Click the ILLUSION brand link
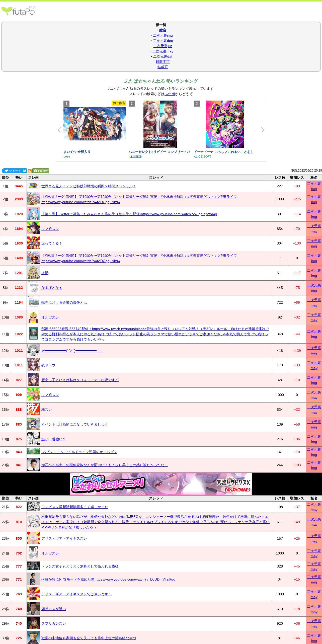 click(135, 157)
